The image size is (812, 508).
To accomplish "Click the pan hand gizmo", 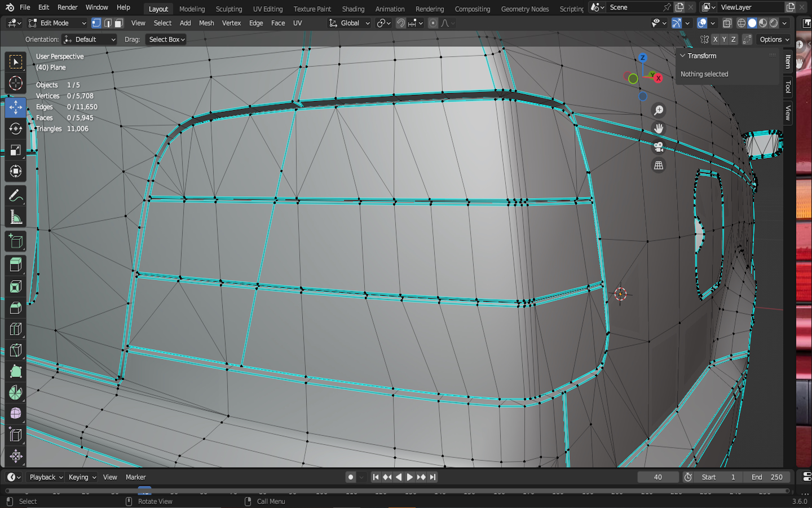I will 659,129.
